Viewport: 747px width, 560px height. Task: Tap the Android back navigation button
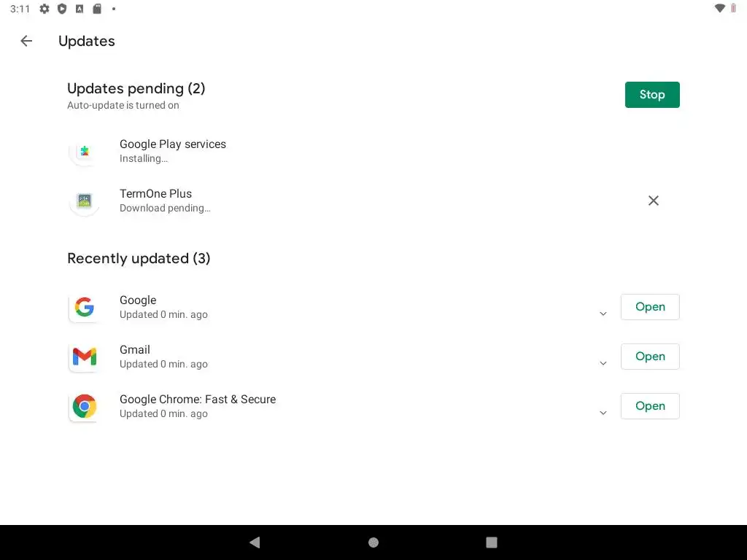click(x=255, y=542)
